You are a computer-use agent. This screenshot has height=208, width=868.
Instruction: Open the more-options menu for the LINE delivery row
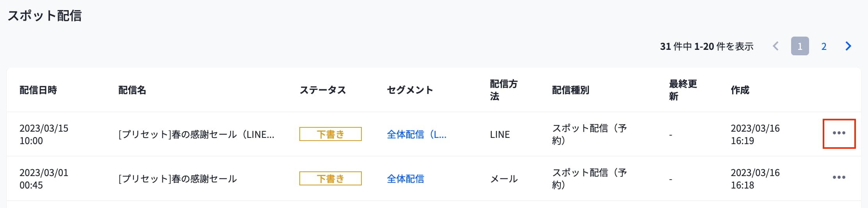[839, 133]
